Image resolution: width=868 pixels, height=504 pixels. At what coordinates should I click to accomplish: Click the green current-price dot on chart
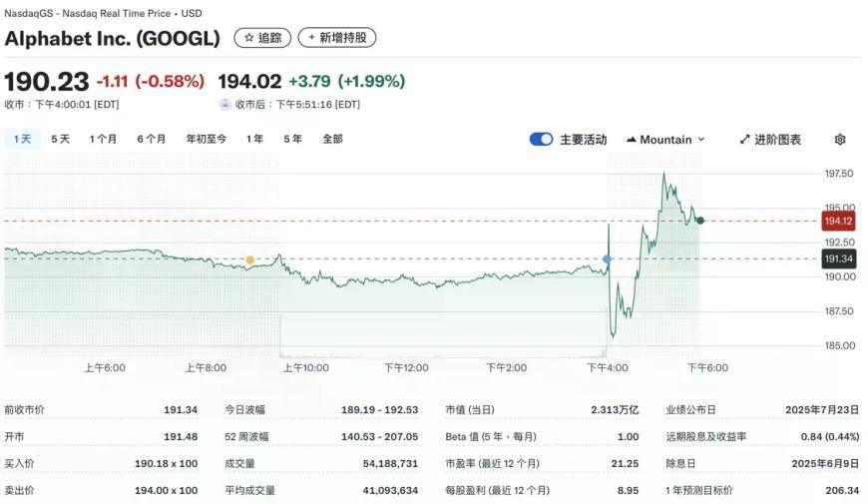point(700,221)
